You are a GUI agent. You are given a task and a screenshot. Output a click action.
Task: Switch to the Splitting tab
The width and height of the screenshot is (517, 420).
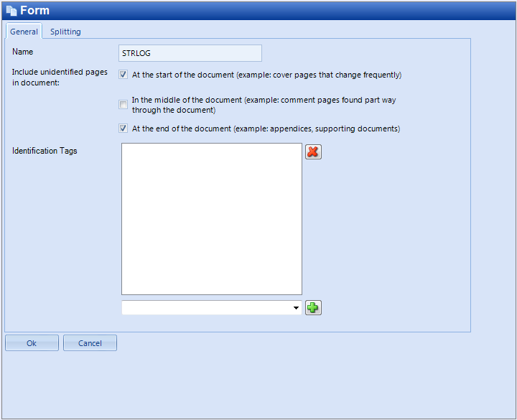tap(65, 32)
